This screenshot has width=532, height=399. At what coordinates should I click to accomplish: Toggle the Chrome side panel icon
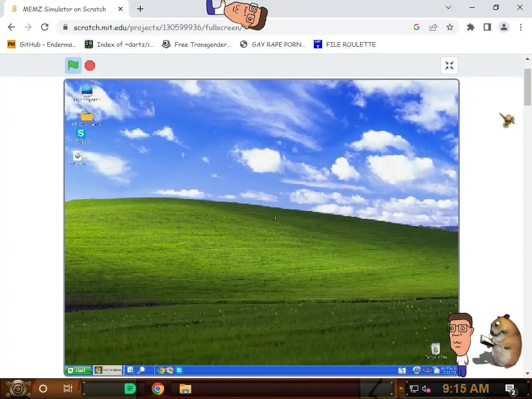pyautogui.click(x=487, y=27)
